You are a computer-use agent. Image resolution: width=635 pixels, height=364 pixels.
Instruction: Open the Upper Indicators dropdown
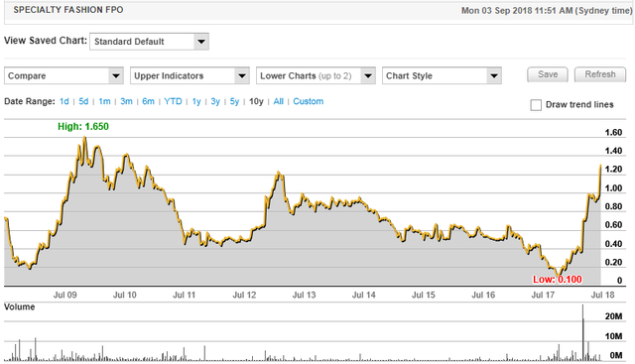[x=190, y=75]
